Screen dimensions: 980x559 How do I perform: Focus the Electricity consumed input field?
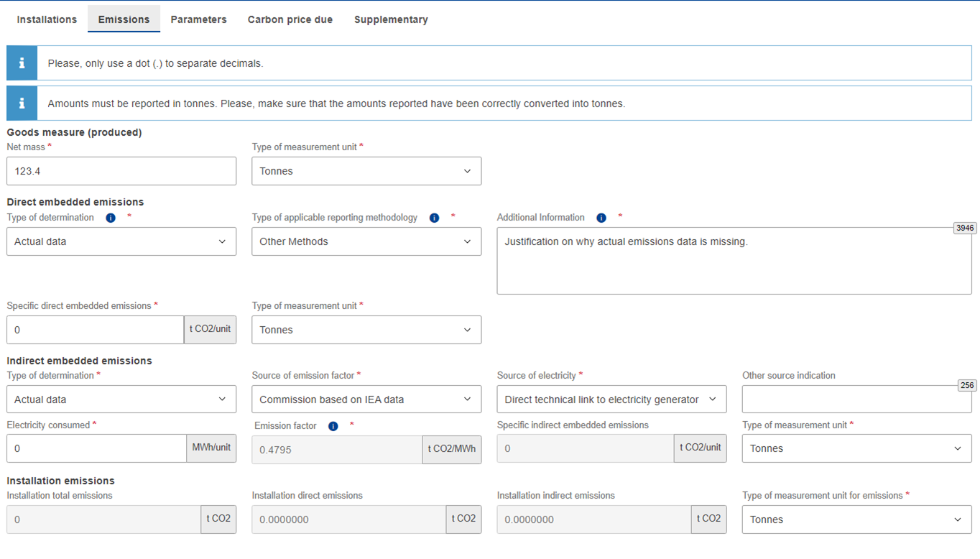(96, 448)
